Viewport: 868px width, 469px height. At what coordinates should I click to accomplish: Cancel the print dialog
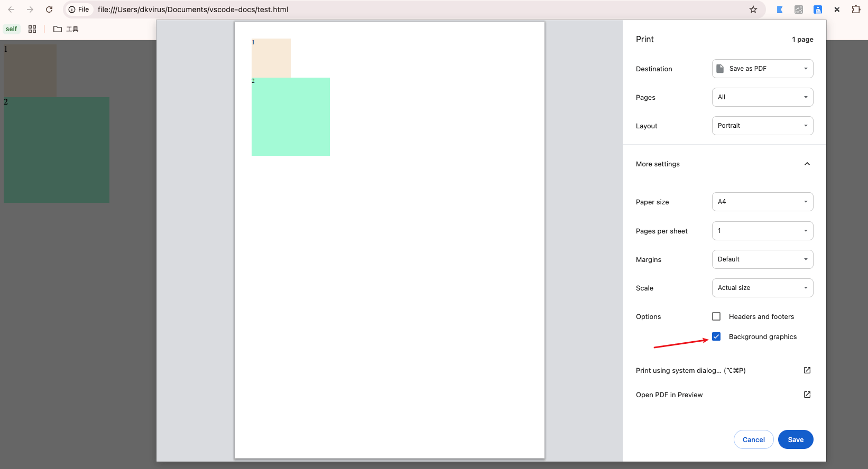[753, 439]
